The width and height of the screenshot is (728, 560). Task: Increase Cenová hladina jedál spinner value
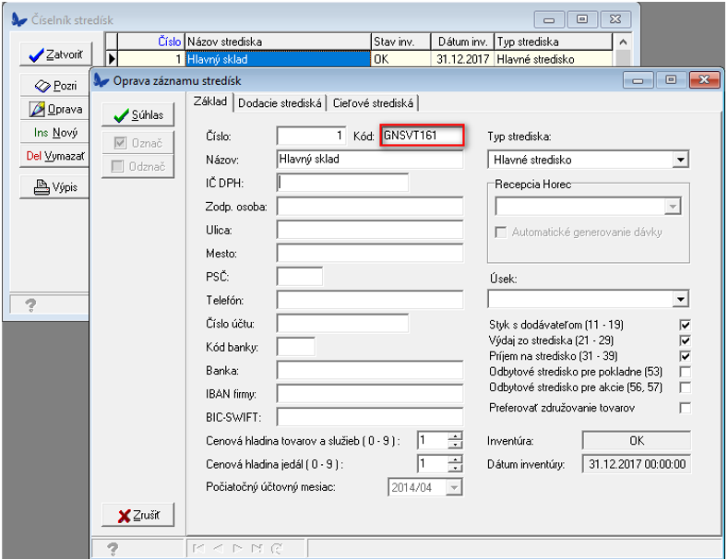pos(454,459)
